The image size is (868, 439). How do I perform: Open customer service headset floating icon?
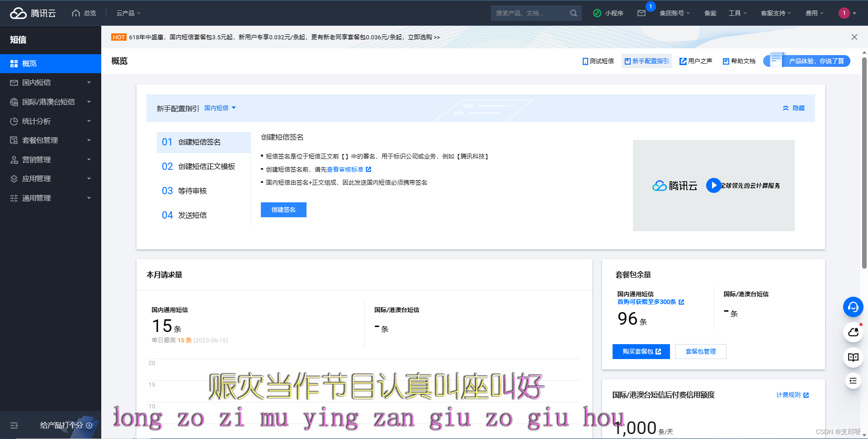853,307
